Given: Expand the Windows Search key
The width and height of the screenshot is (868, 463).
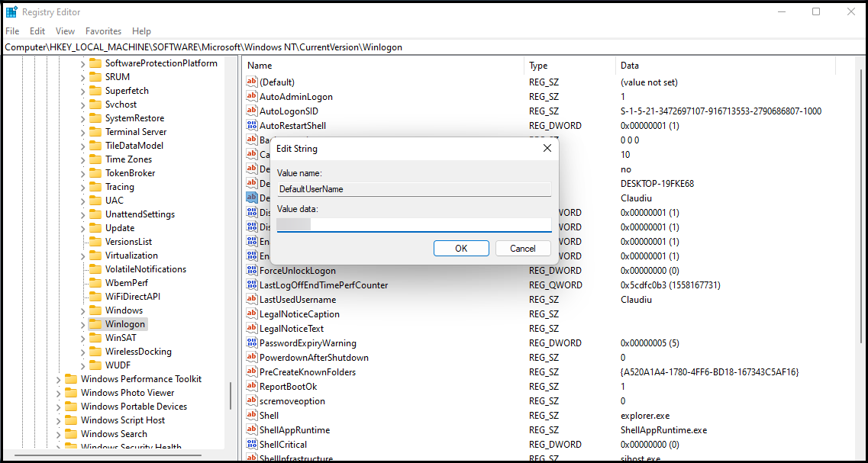Looking at the screenshot, I should coord(59,434).
